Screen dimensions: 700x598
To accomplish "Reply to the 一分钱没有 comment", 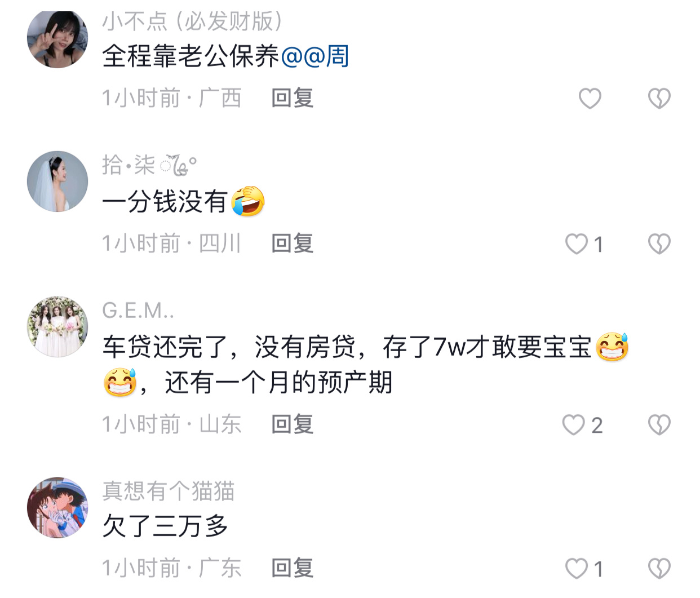I will click(292, 243).
